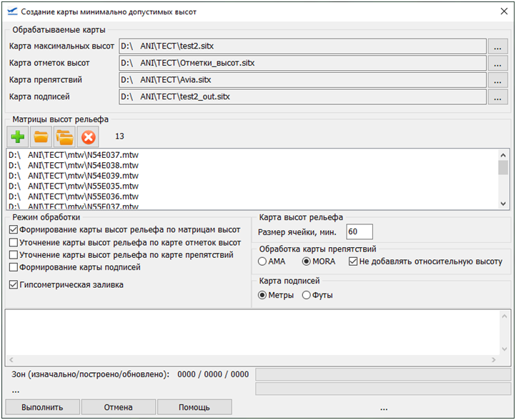Select the AMA radio button
Image resolution: width=516 pixels, height=420 pixels.
point(262,261)
